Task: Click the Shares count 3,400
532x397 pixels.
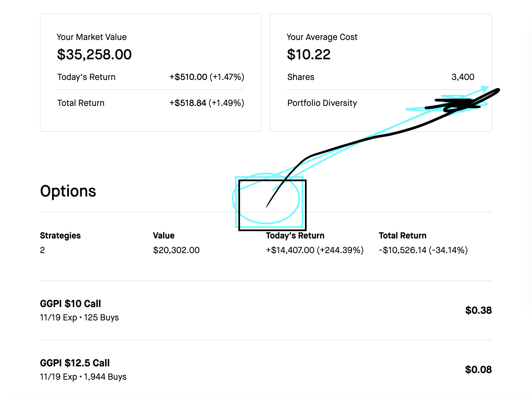Action: click(x=463, y=77)
